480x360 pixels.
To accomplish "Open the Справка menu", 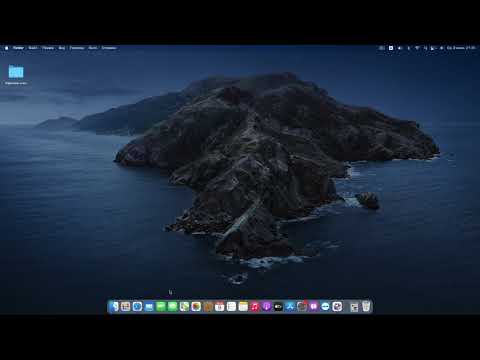I will coord(109,48).
